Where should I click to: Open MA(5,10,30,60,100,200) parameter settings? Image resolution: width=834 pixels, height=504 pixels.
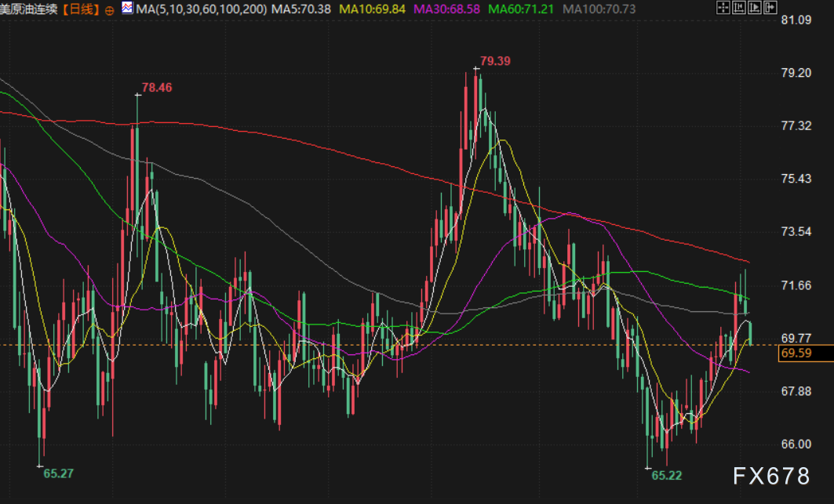click(200, 10)
